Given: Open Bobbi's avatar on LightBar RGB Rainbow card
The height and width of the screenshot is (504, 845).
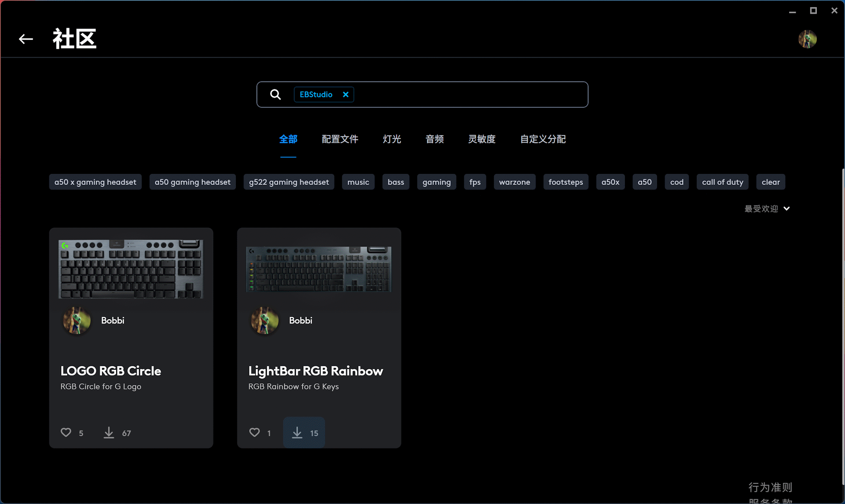Looking at the screenshot, I should 265,320.
